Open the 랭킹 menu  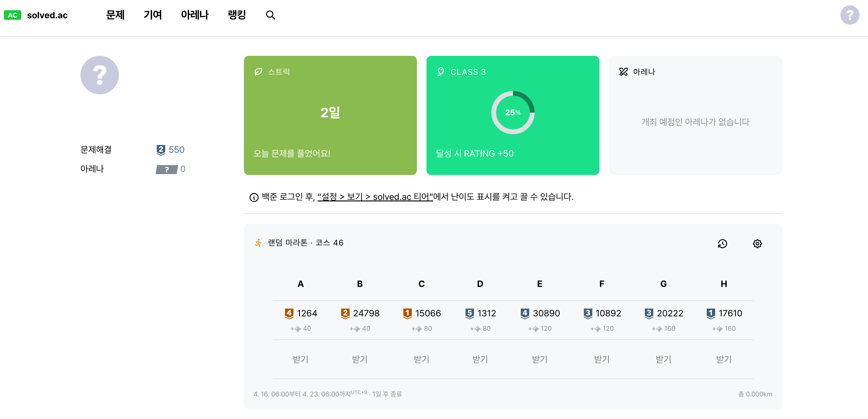point(237,15)
